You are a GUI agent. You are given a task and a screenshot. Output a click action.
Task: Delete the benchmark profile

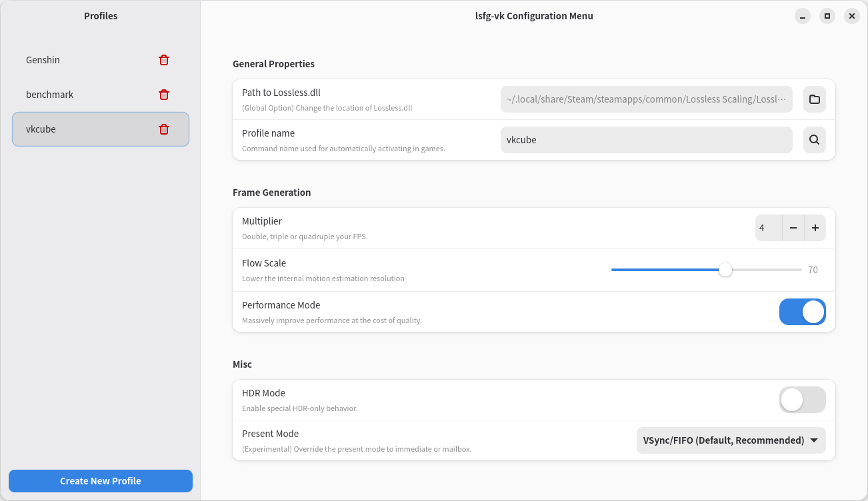pyautogui.click(x=164, y=95)
